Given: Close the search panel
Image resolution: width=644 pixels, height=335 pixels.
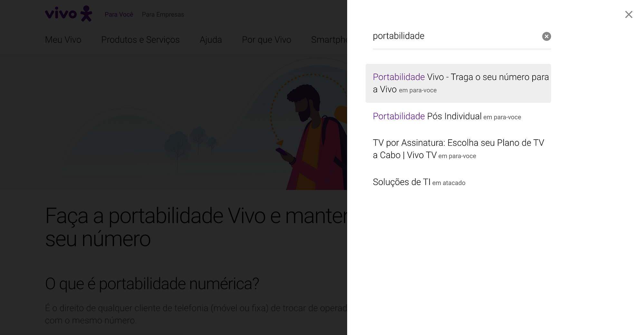Looking at the screenshot, I should [x=629, y=15].
